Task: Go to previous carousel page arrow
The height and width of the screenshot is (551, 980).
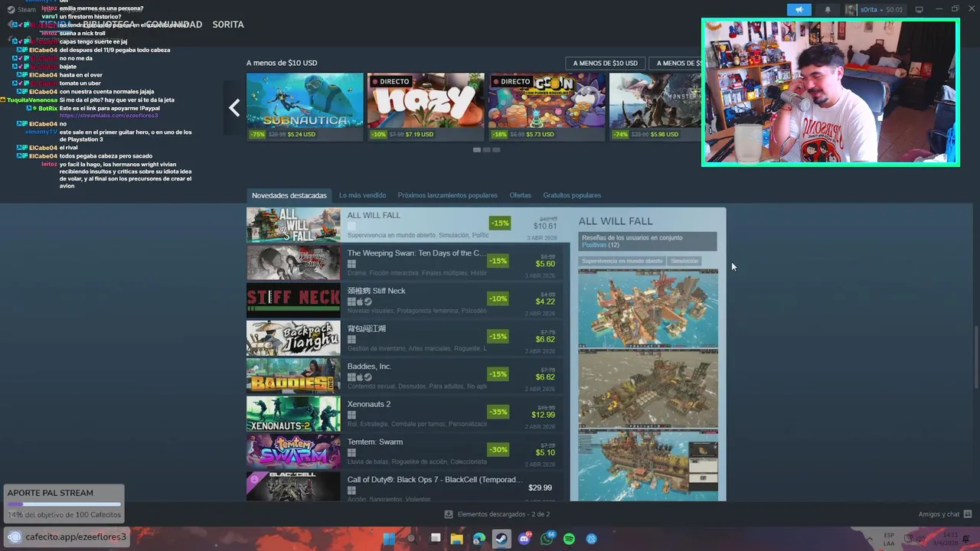Action: click(234, 108)
